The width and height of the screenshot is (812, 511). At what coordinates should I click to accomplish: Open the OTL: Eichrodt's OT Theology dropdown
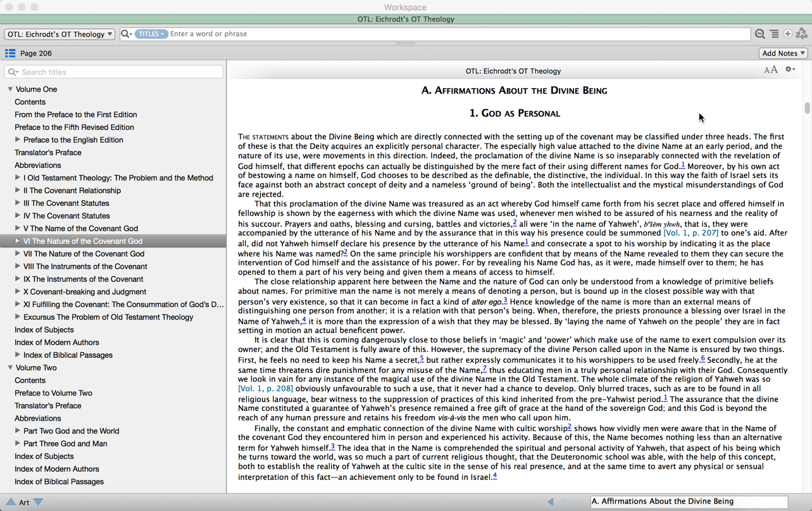[x=59, y=34]
